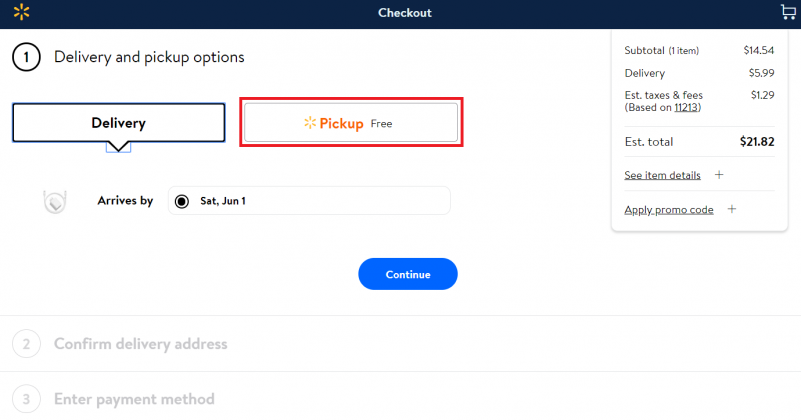Image resolution: width=801 pixels, height=420 pixels.
Task: Click the Delivery tab pointer arrow
Action: (118, 147)
